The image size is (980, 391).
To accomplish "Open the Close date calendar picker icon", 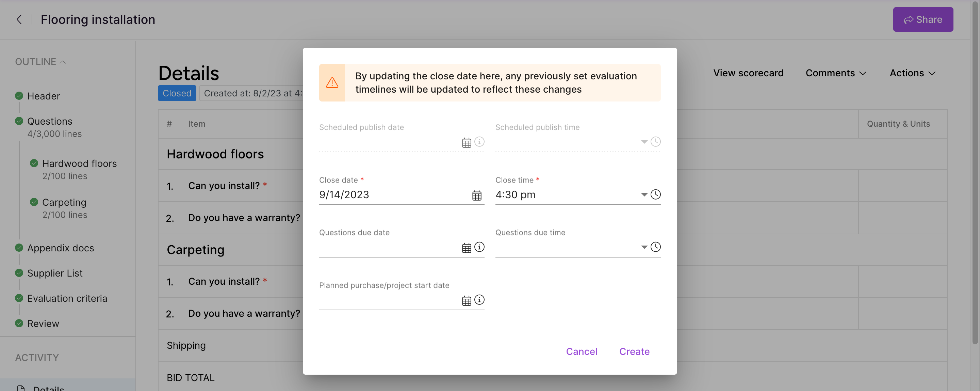I will coord(477,195).
